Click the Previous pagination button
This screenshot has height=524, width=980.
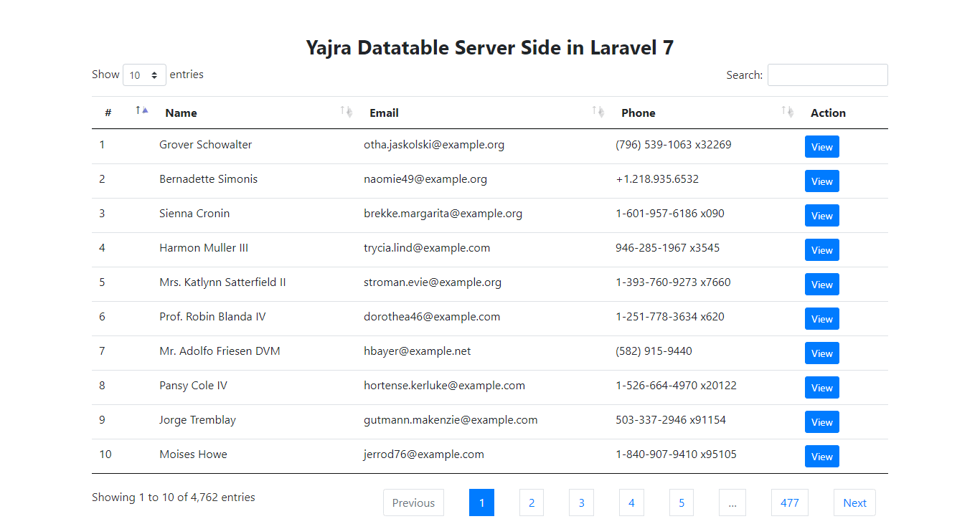click(413, 502)
